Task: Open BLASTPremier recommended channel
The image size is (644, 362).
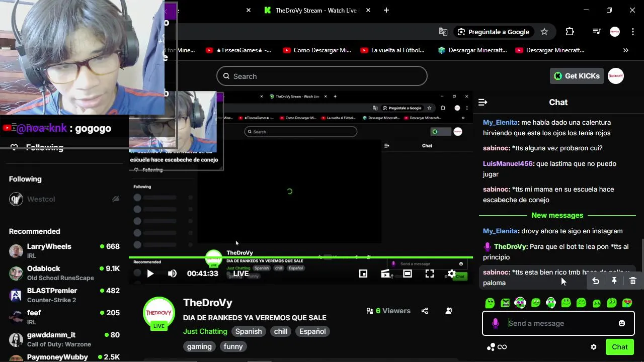Action: pyautogui.click(x=64, y=295)
